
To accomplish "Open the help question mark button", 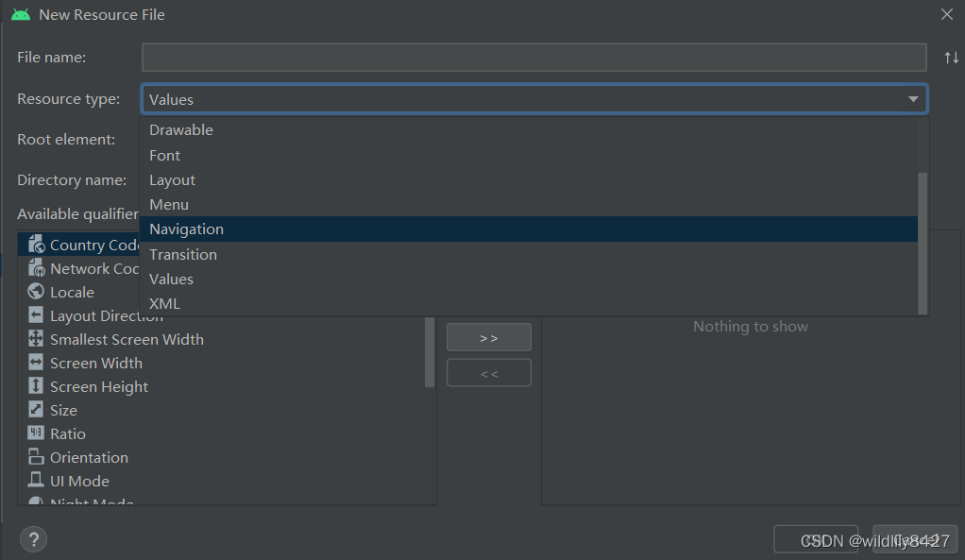I will point(34,539).
